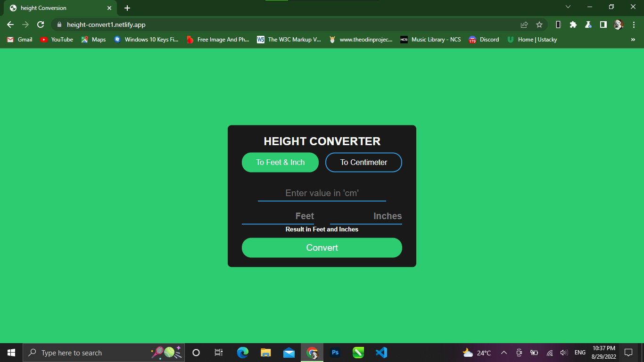This screenshot has width=644, height=362.
Task: Expand overflowing bookmarks with double-chevron
Action: pos(633,40)
